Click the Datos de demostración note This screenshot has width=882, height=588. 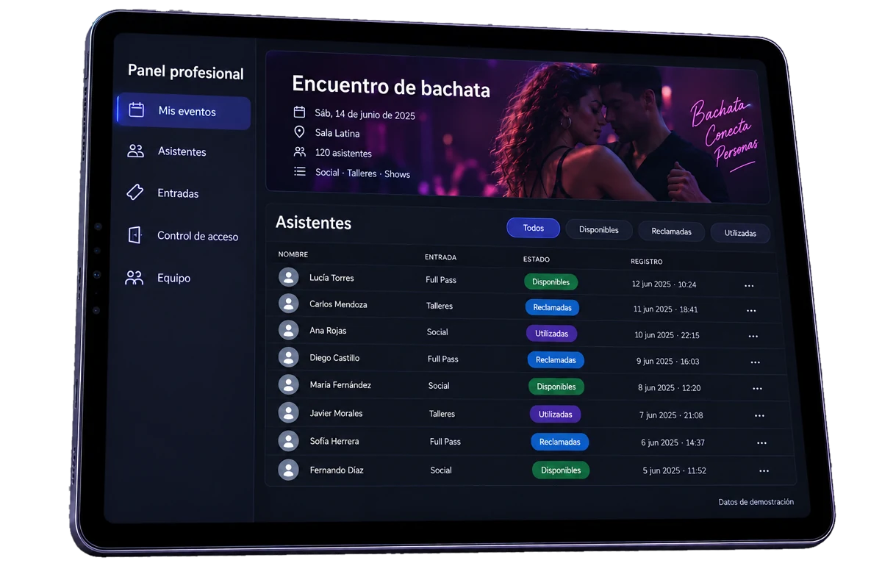pyautogui.click(x=756, y=502)
